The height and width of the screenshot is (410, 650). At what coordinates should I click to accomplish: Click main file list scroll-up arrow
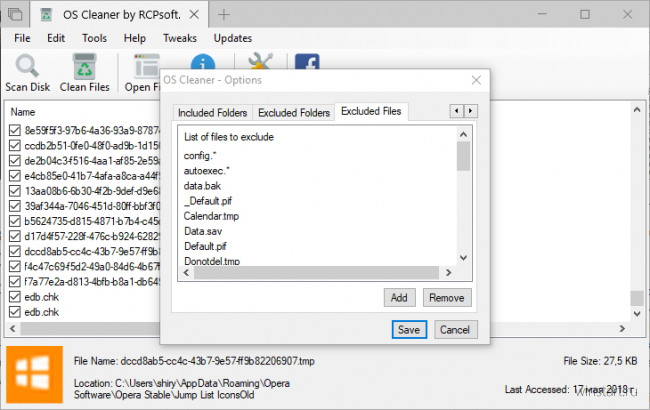(637, 110)
